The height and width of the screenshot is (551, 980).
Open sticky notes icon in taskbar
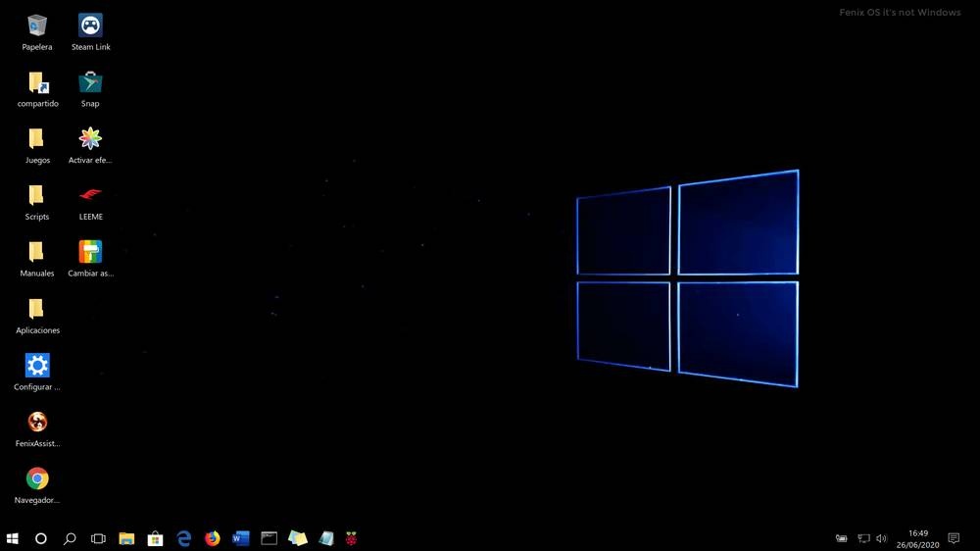tap(298, 538)
